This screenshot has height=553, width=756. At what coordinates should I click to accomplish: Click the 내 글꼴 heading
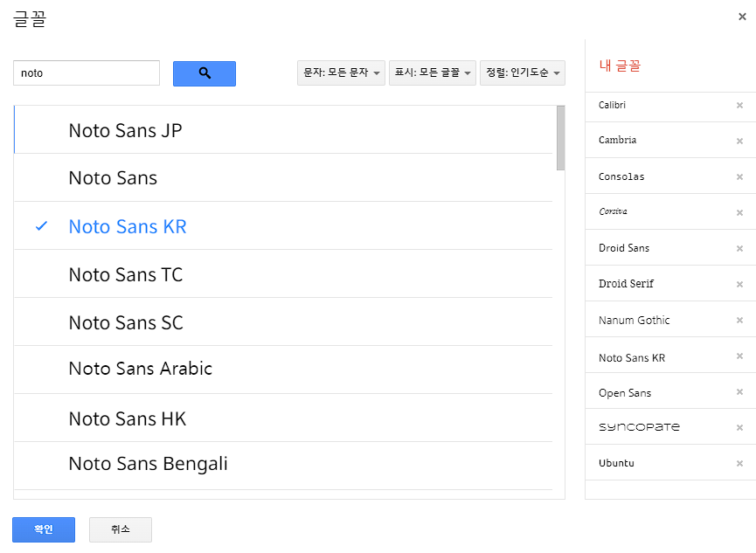click(x=620, y=66)
